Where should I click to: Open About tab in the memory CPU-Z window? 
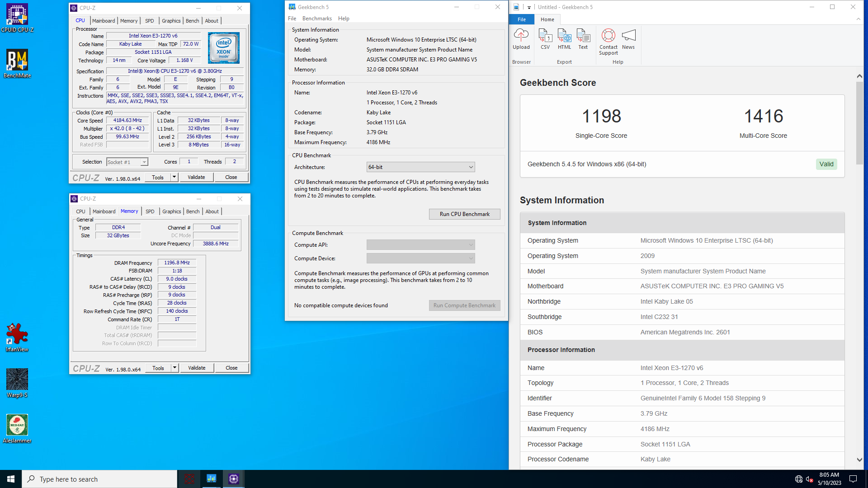click(212, 211)
